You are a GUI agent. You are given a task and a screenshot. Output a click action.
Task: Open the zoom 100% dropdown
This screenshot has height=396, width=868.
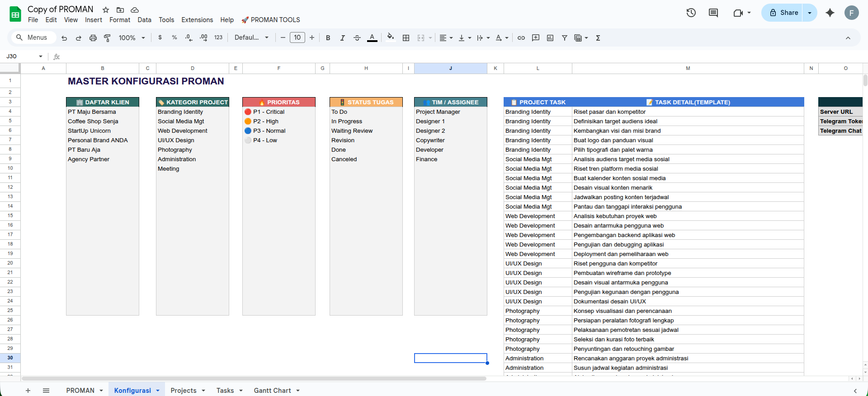click(132, 38)
